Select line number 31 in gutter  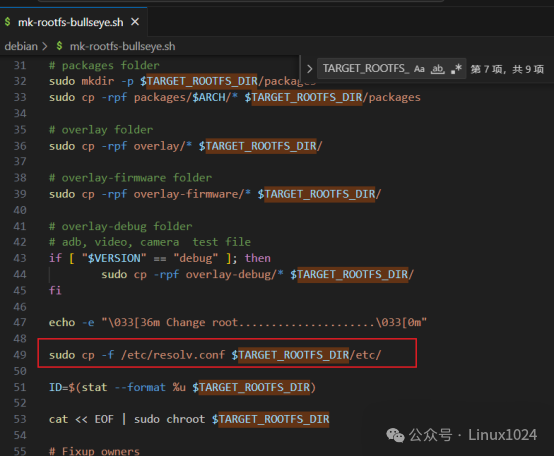pyautogui.click(x=20, y=65)
